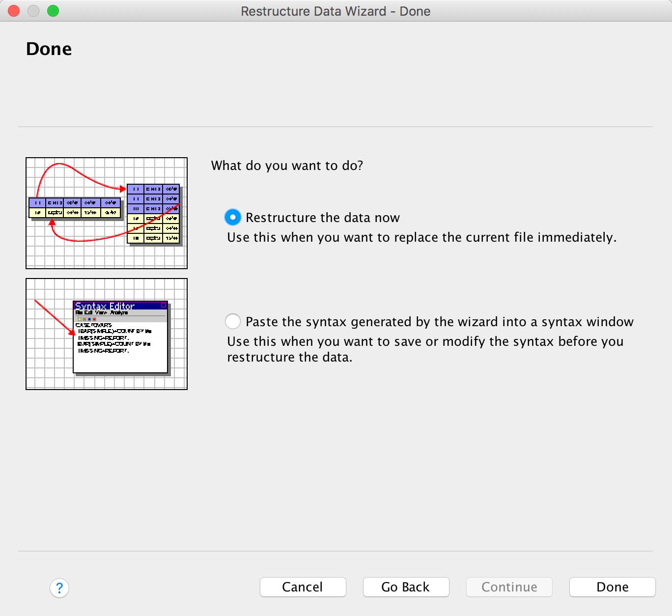672x616 pixels.
Task: Select the 'Paste the syntax' radio button
Action: click(x=233, y=321)
